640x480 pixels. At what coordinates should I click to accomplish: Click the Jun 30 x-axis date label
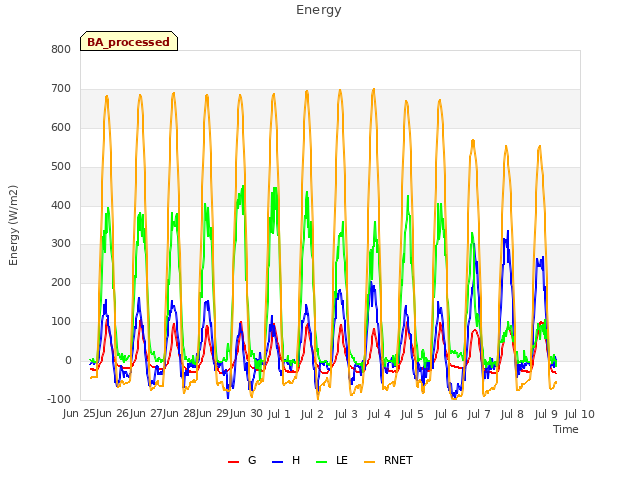click(x=245, y=414)
